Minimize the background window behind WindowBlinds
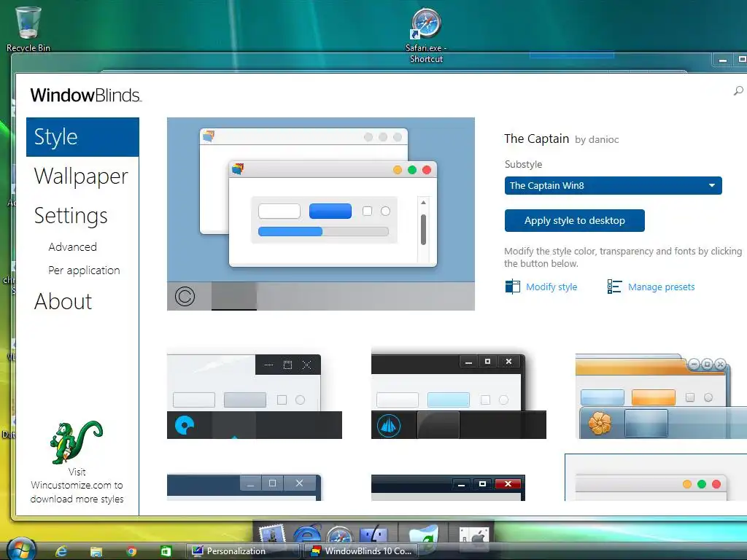747x560 pixels. (x=723, y=60)
